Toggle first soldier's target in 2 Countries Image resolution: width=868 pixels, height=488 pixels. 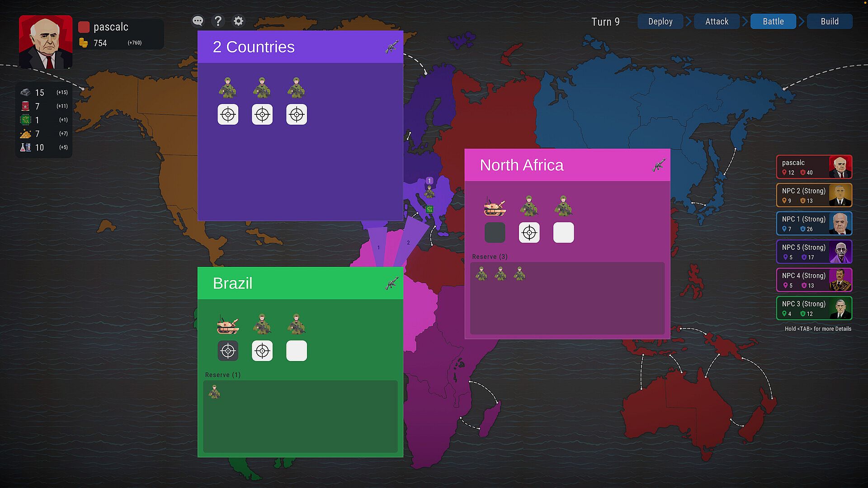(x=228, y=114)
